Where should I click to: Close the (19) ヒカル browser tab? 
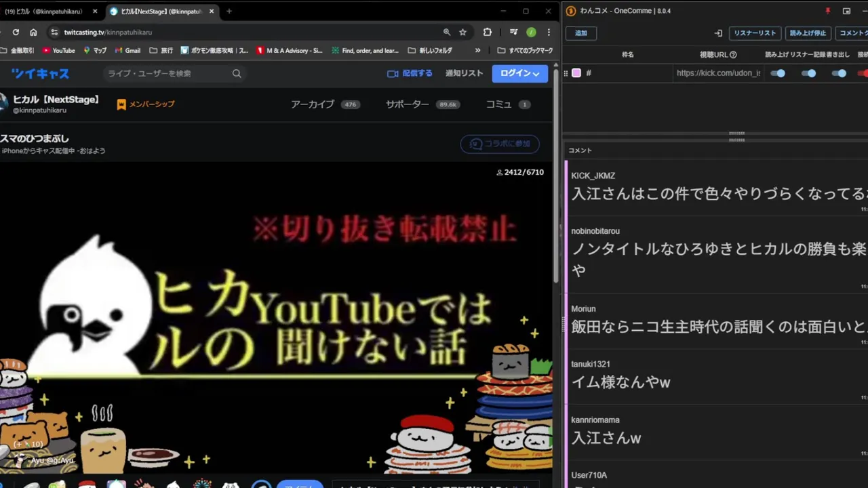(x=95, y=11)
